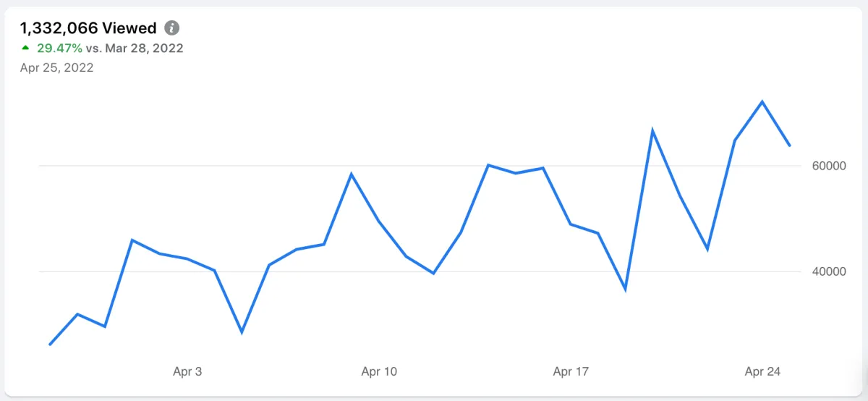868x401 pixels.
Task: Click the line's lowest dip after Apr 3
Action: (x=242, y=332)
